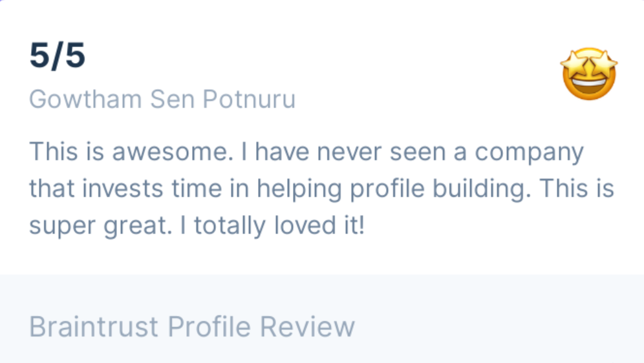Click the middle name "Sen"
The height and width of the screenshot is (363, 644).
172,99
